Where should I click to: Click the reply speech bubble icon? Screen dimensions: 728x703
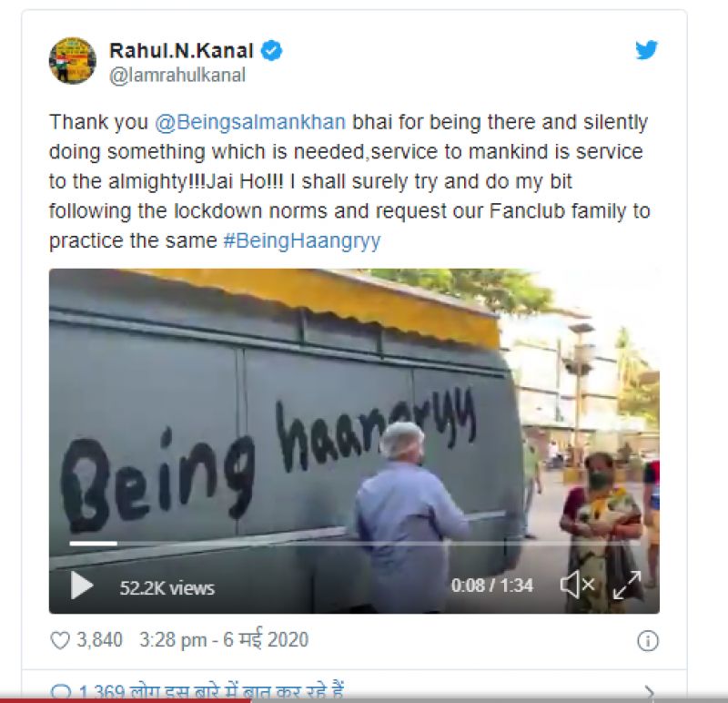tap(60, 694)
